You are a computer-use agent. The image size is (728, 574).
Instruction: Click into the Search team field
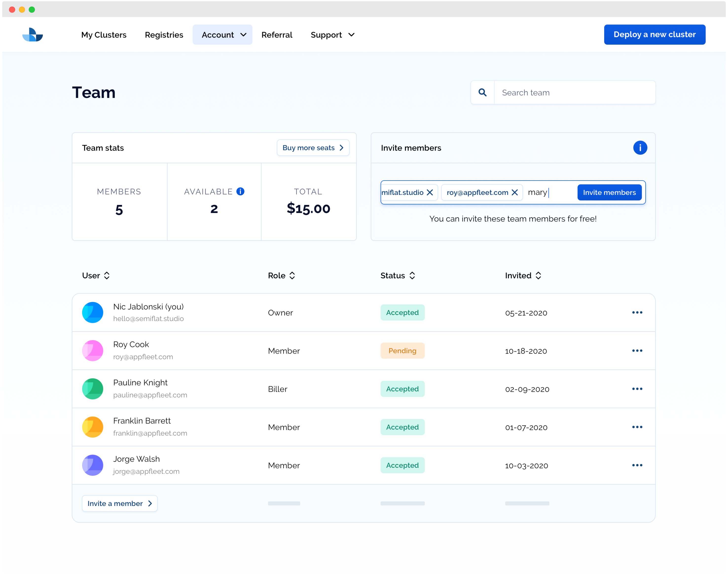point(574,93)
